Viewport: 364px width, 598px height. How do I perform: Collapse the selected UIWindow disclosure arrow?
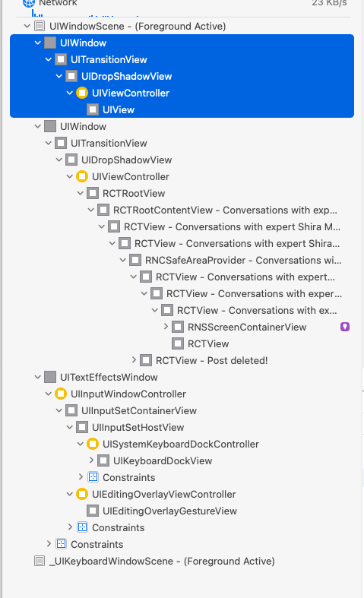click(x=37, y=43)
